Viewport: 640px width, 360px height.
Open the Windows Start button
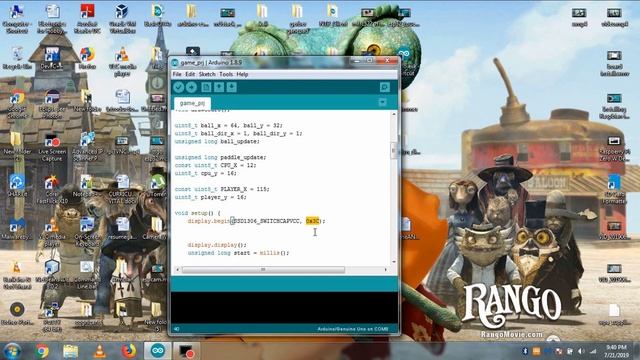point(12,351)
